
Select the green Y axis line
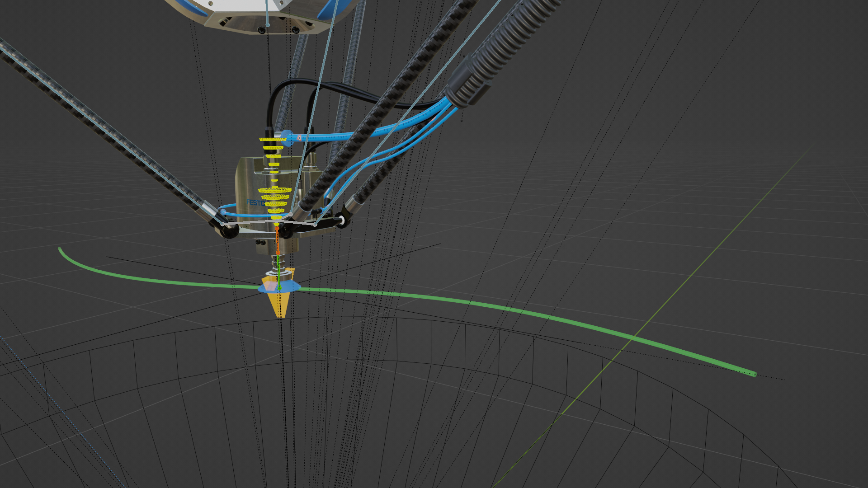678,289
